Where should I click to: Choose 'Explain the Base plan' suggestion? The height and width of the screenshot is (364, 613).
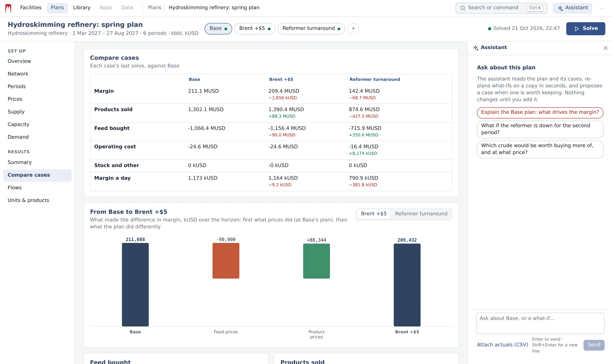(540, 113)
